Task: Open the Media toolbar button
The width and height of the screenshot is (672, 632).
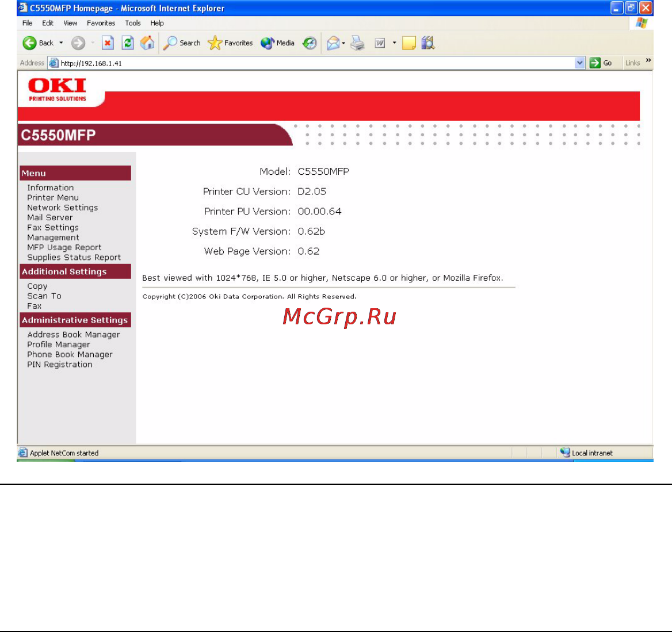Action: [x=277, y=43]
